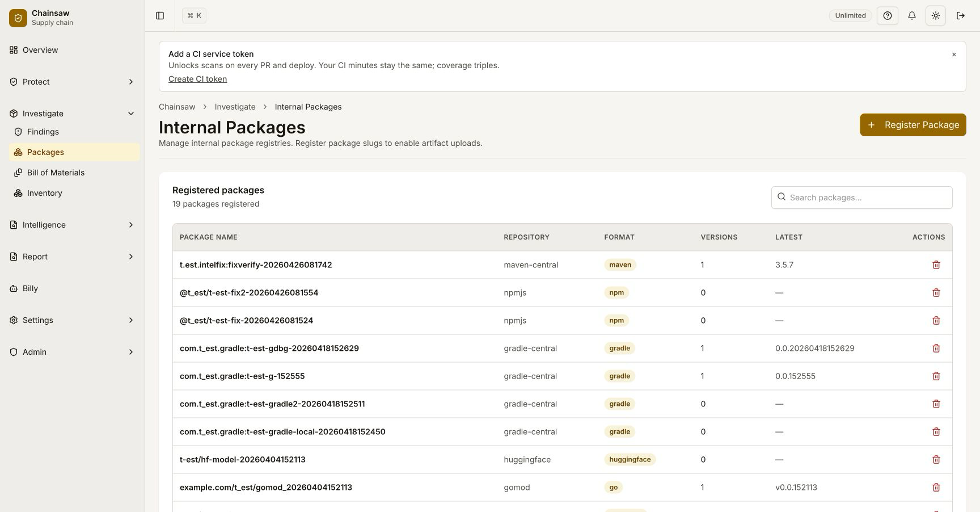Delete the gomod_20260404152113 package
The width and height of the screenshot is (980, 512).
[936, 488]
